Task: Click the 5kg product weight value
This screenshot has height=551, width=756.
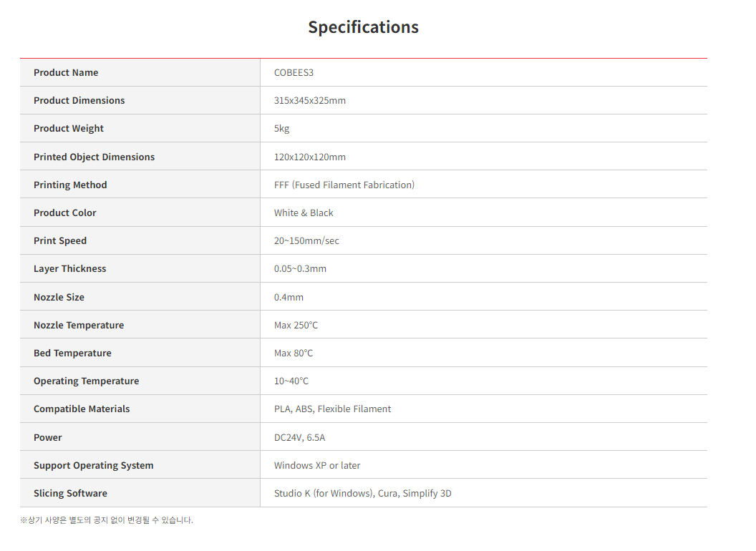Action: point(281,129)
